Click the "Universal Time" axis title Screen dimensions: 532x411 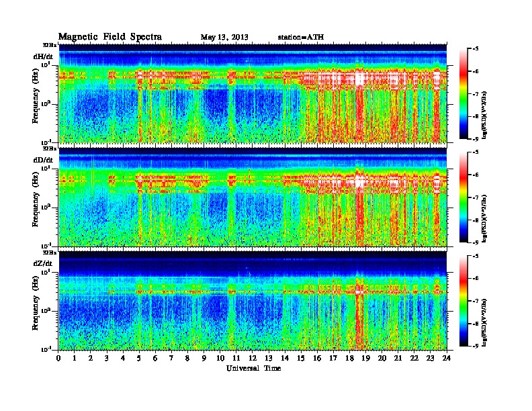253,368
